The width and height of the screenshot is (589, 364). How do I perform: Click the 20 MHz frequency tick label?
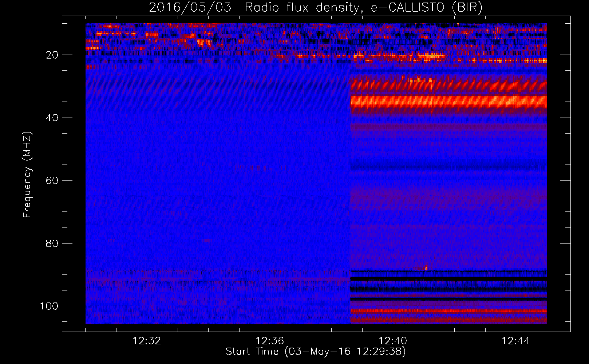[x=52, y=55]
